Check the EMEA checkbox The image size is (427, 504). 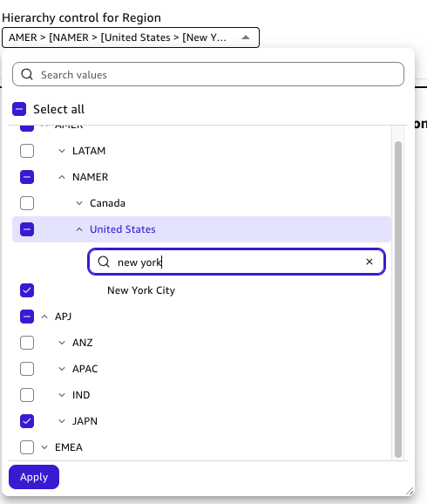(x=27, y=447)
